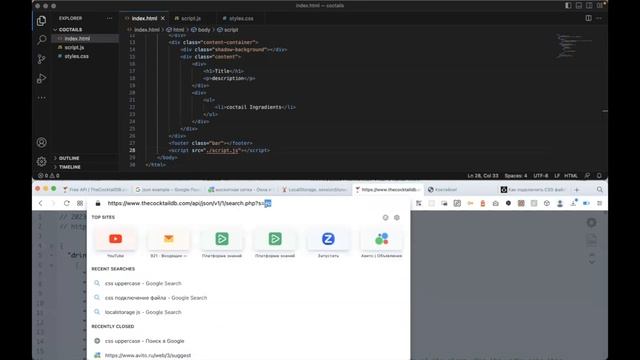The height and width of the screenshot is (360, 640).
Task: Open the Accounts menu in VS Code
Action: [x=41, y=142]
